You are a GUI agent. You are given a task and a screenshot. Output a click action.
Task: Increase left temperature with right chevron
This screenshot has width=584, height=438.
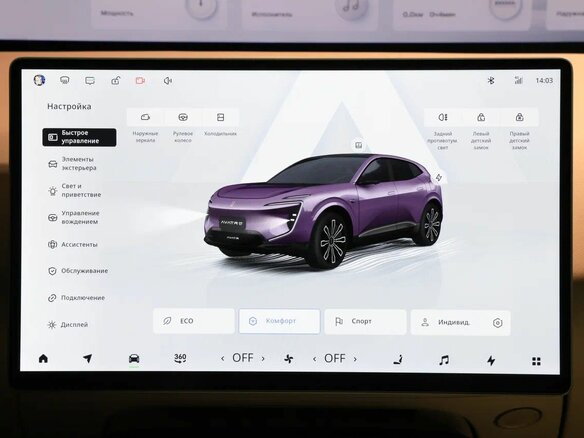tap(263, 359)
